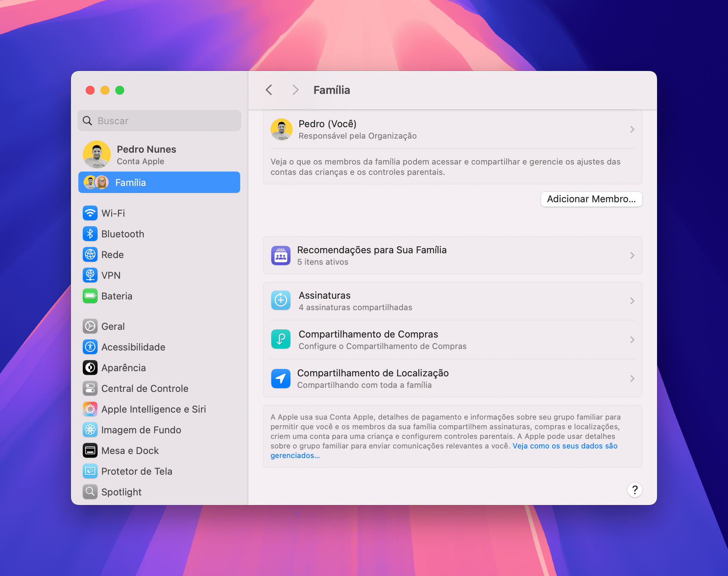The height and width of the screenshot is (576, 728).
Task: Open the Acessibilidade icon
Action: point(90,347)
